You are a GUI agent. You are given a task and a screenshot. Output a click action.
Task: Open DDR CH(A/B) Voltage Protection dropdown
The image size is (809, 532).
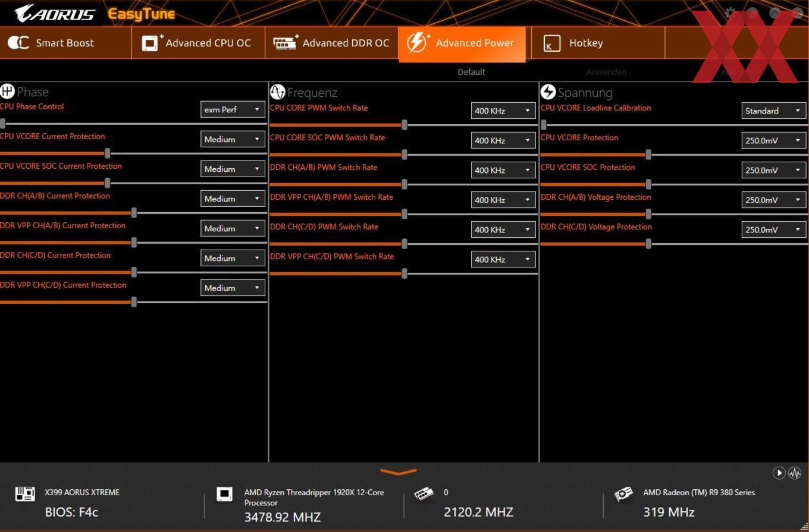pyautogui.click(x=774, y=200)
